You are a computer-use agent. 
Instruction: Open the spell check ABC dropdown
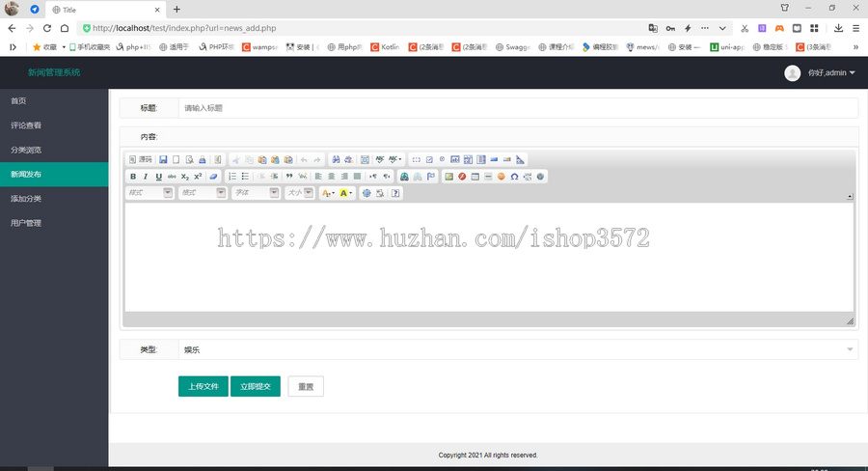[395, 159]
